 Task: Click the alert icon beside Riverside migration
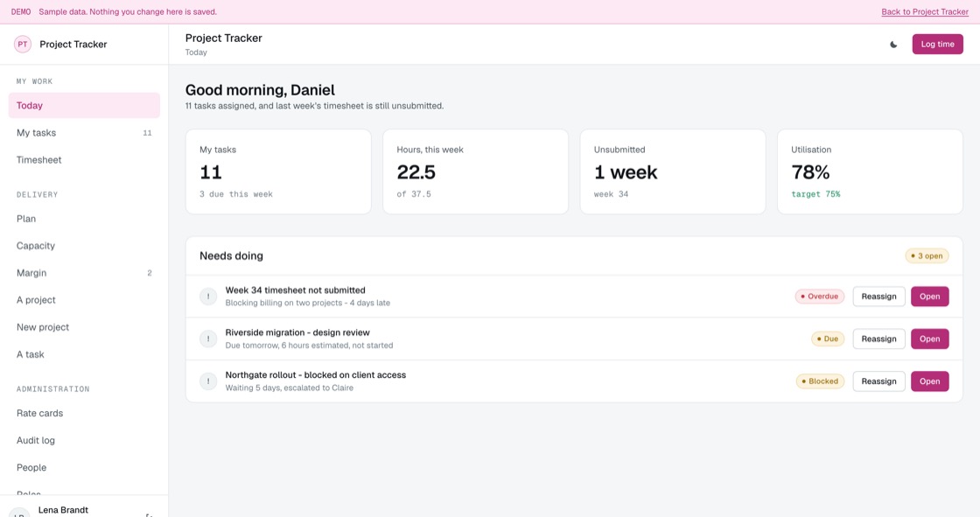208,339
